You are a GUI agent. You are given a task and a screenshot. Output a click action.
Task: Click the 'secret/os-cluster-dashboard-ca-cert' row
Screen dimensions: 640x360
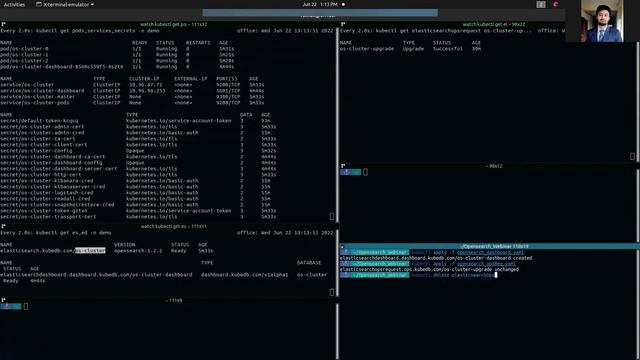point(138,157)
